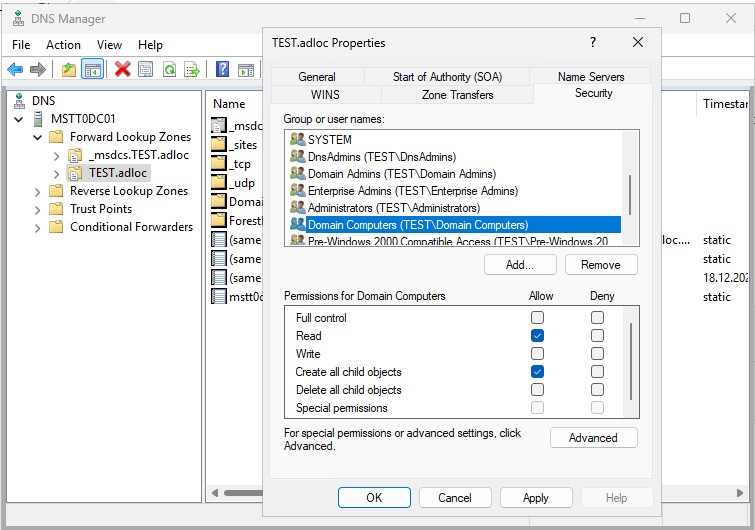The width and height of the screenshot is (755, 530).
Task: Click the Up One Level folder icon
Action: click(x=68, y=69)
